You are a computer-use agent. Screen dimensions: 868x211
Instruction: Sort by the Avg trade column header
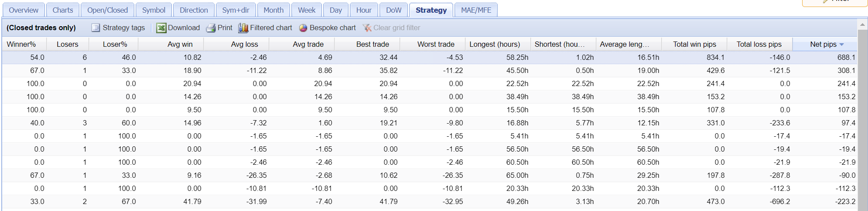coord(308,44)
